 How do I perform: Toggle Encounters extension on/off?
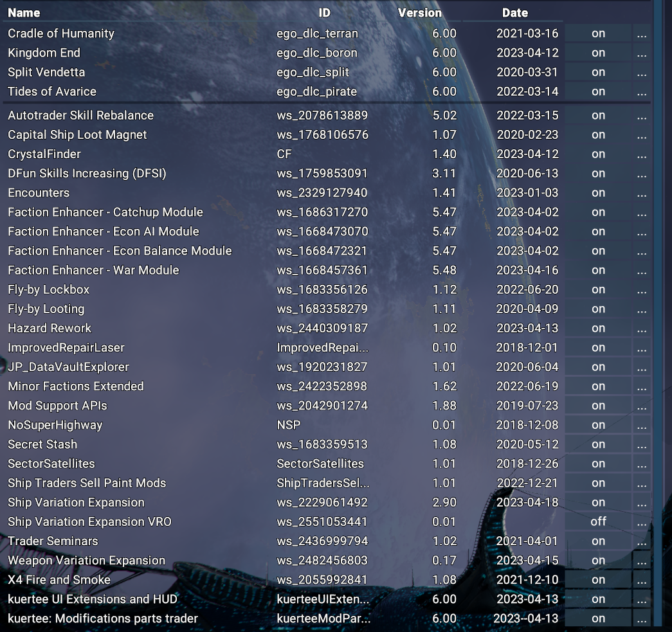pyautogui.click(x=598, y=193)
